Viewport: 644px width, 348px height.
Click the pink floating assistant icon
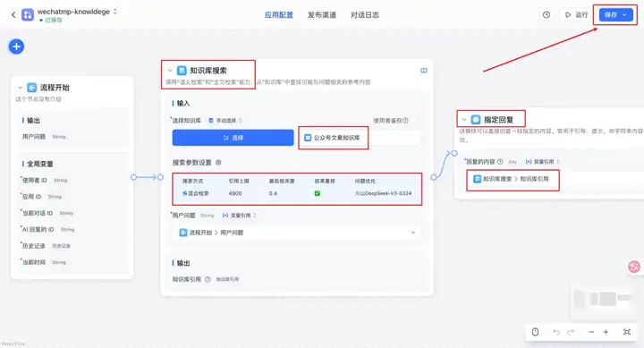pyautogui.click(x=634, y=267)
